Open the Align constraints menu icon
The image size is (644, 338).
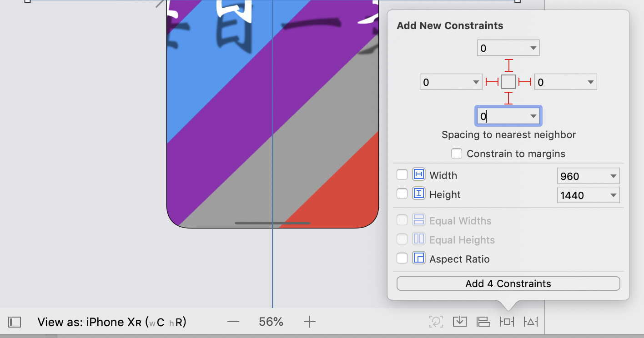coord(483,322)
